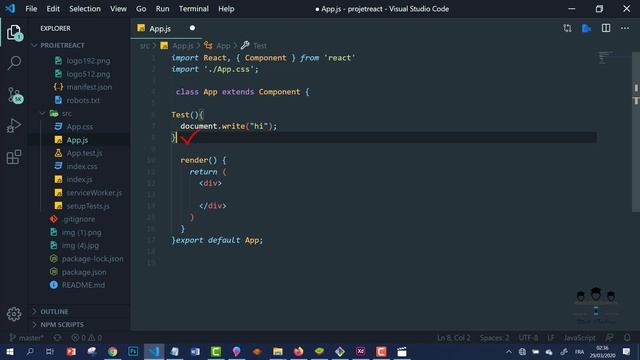Click the minimap code overview
This screenshot has width=640, height=360.
[x=606, y=58]
